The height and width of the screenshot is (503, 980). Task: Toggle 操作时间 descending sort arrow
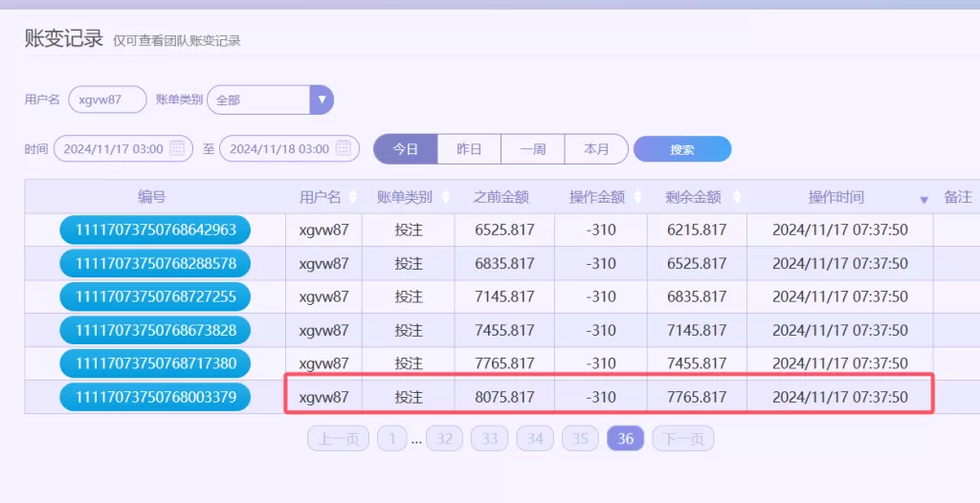tap(924, 200)
